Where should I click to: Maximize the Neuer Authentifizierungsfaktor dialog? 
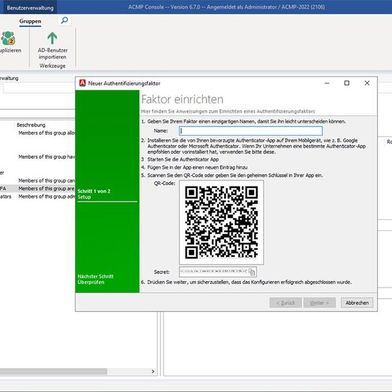point(347,83)
